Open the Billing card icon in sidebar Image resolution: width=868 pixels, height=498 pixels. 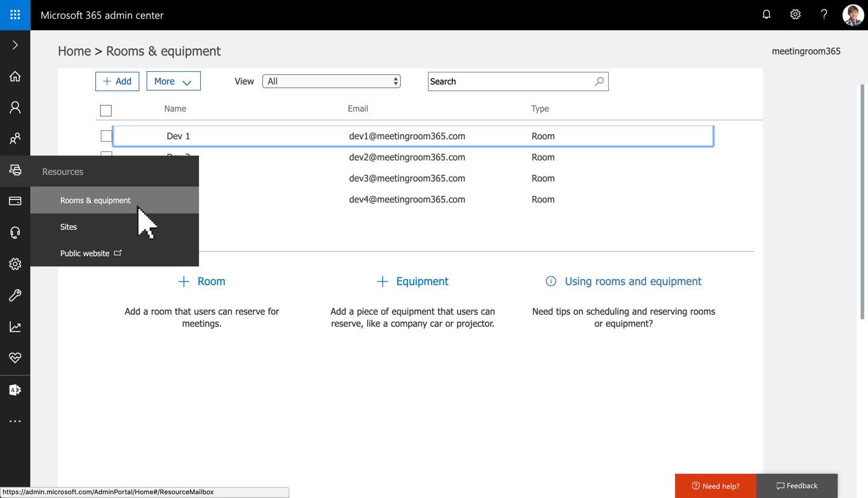[x=15, y=201]
